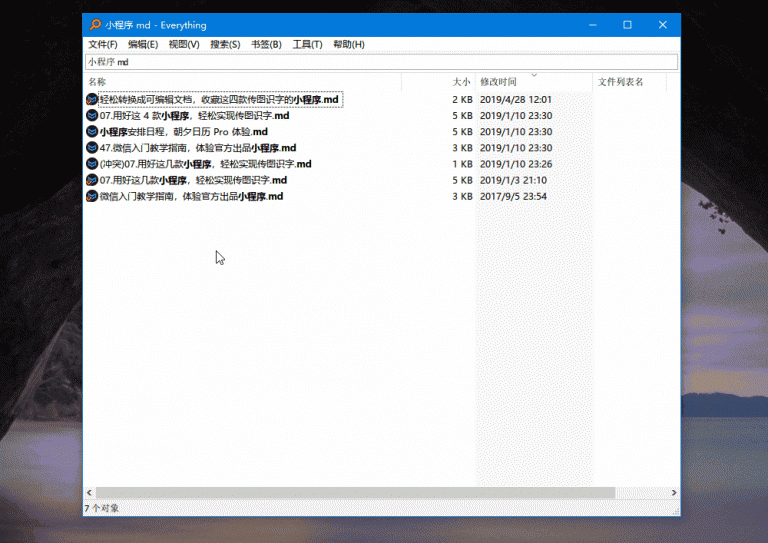Click file icon of 轻松转换成可编辑文档 row
The image size is (768, 543).
pos(92,99)
